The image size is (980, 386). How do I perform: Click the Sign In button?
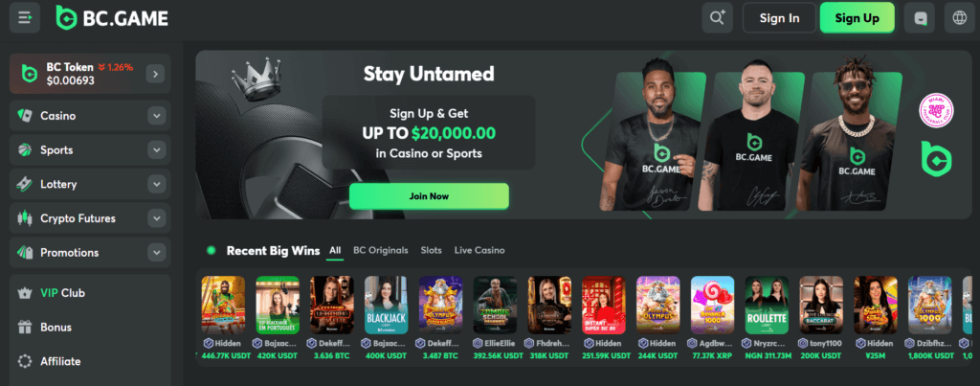pos(779,18)
